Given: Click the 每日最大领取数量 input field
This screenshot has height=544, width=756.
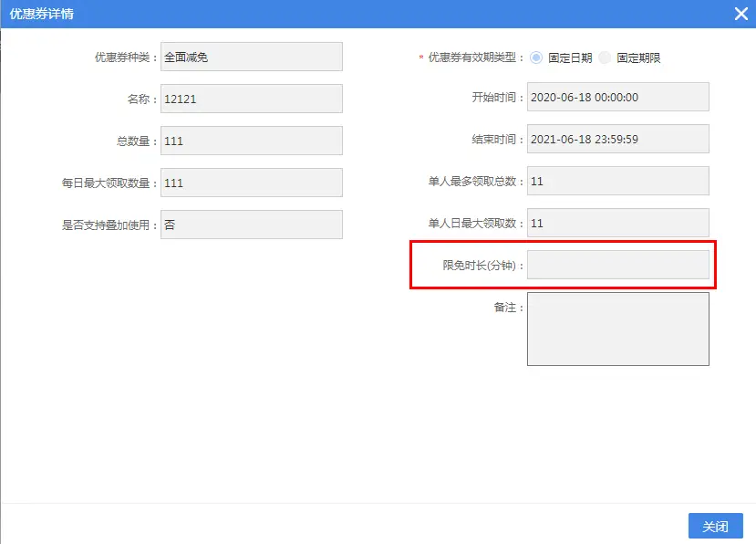Looking at the screenshot, I should pyautogui.click(x=251, y=183).
